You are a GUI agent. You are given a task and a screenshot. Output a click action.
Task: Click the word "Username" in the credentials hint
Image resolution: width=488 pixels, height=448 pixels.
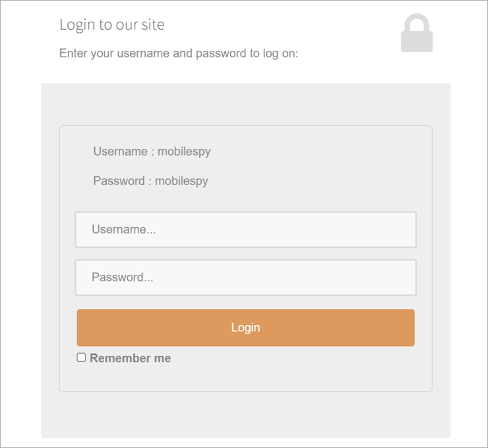(120, 152)
